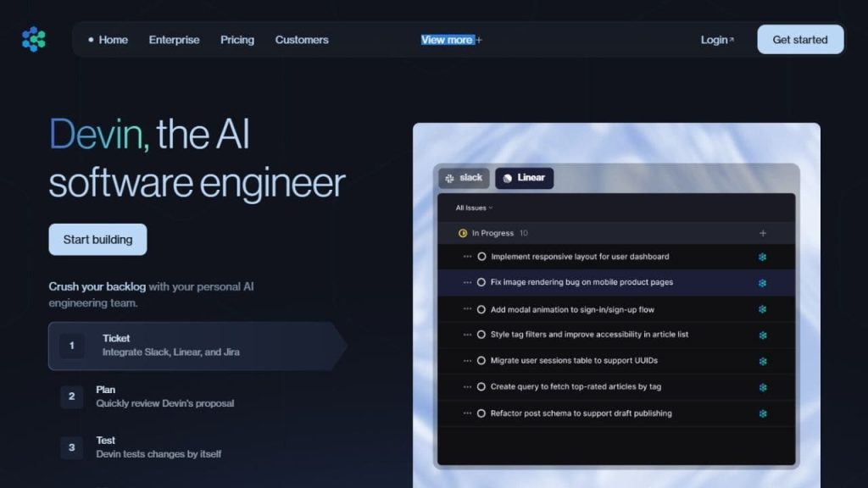Toggle status circle of responsive layout issue
The image size is (868, 488).
[481, 257]
